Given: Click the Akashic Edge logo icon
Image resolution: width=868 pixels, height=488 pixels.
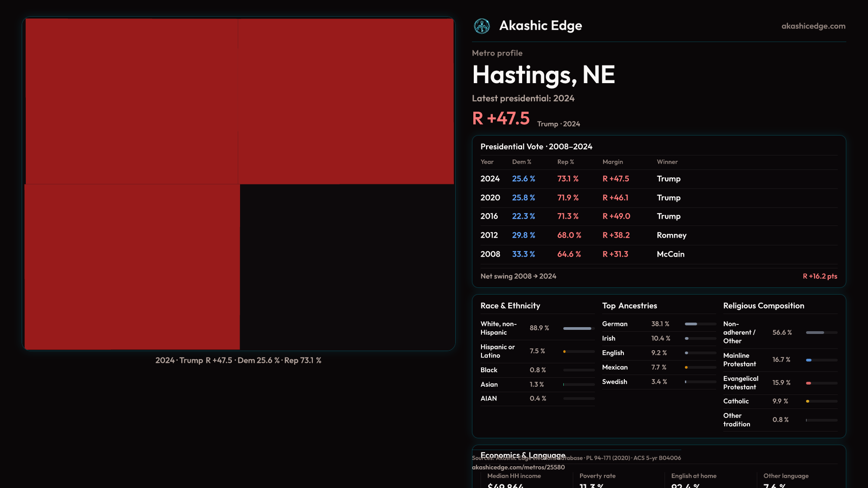Looking at the screenshot, I should (481, 26).
